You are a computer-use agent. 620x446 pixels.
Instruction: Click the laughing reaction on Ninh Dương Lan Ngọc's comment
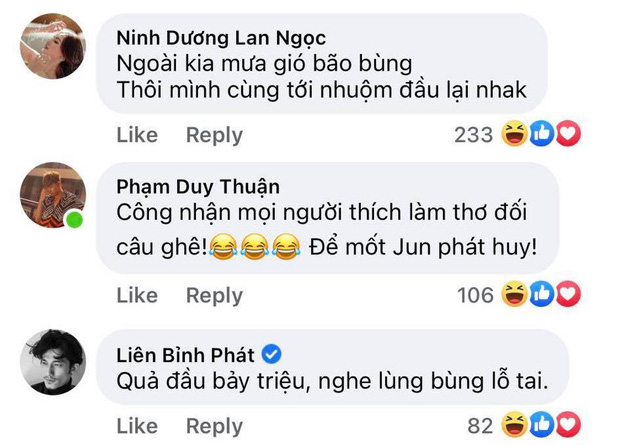[516, 134]
